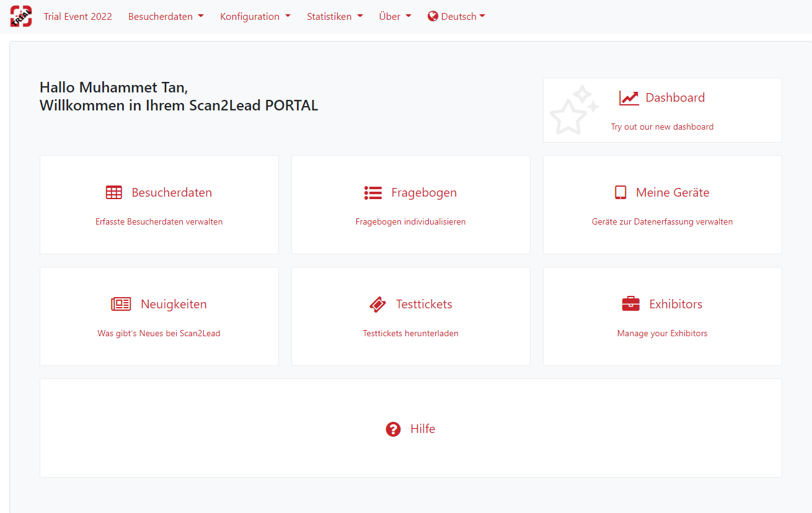Open the Deutsch language selector

[456, 17]
